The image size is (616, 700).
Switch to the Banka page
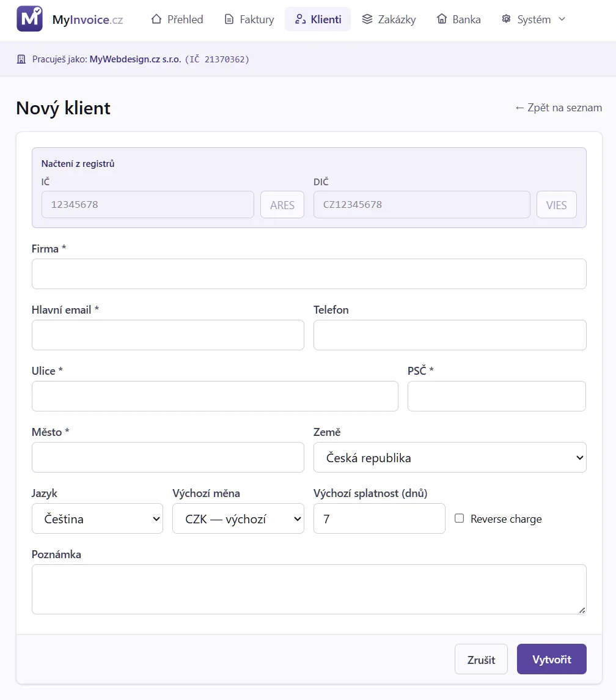[x=459, y=19]
